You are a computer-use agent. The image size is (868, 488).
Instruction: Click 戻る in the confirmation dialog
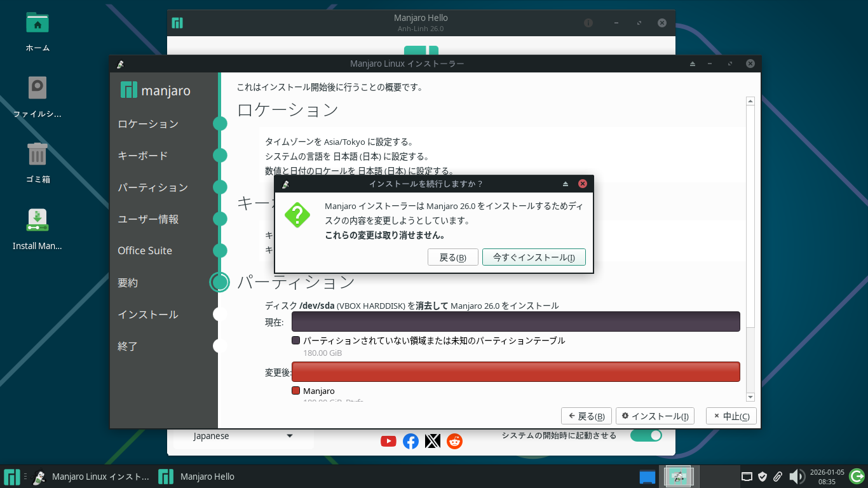click(x=453, y=257)
